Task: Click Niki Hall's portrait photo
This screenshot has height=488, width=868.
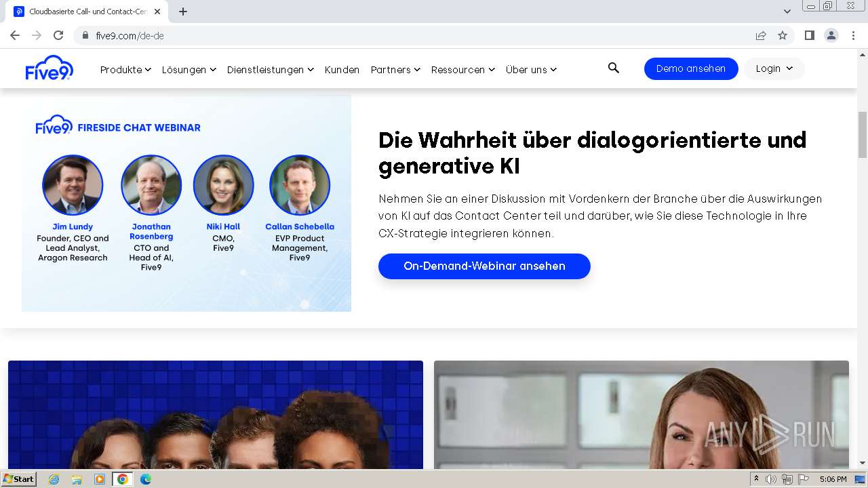Action: (223, 185)
